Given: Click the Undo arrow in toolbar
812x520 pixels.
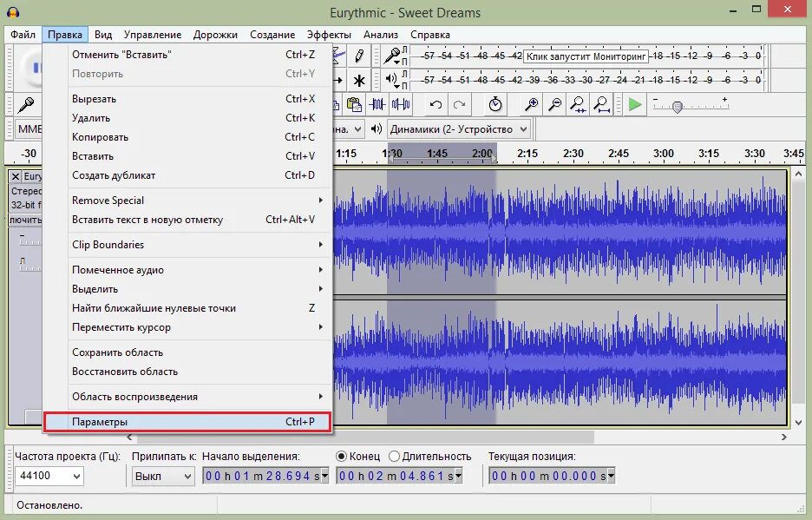Looking at the screenshot, I should pyautogui.click(x=436, y=105).
